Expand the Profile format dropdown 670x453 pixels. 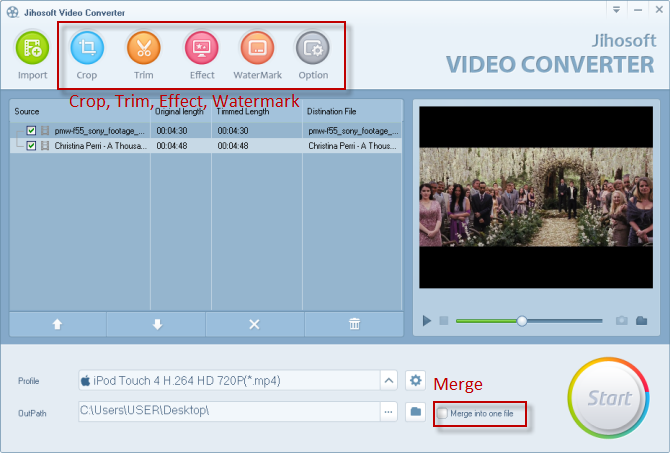pos(388,380)
